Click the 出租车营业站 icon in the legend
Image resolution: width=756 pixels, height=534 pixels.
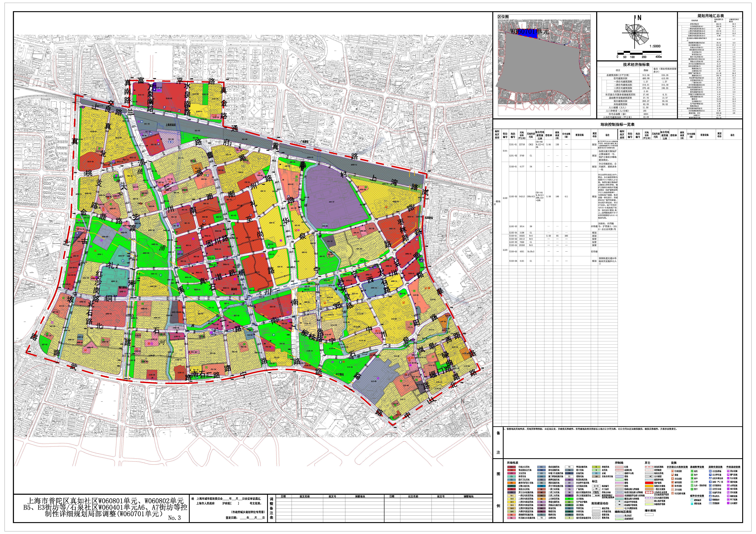tap(710, 478)
